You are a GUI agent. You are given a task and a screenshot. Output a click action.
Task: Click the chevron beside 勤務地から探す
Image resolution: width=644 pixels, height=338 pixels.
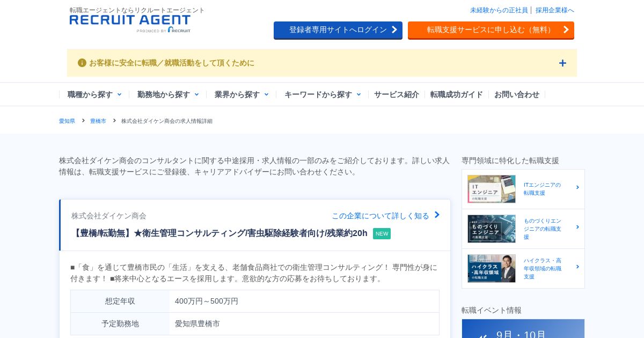coord(196,94)
